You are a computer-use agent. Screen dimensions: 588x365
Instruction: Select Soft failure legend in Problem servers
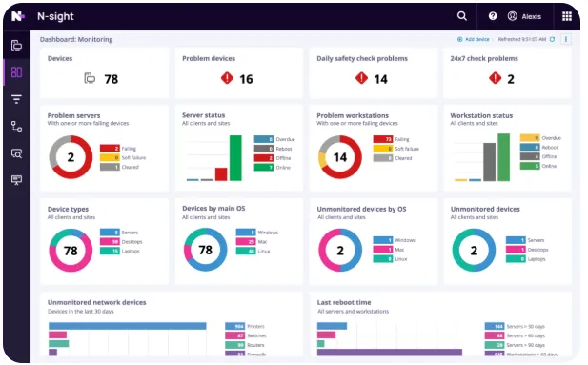click(123, 157)
